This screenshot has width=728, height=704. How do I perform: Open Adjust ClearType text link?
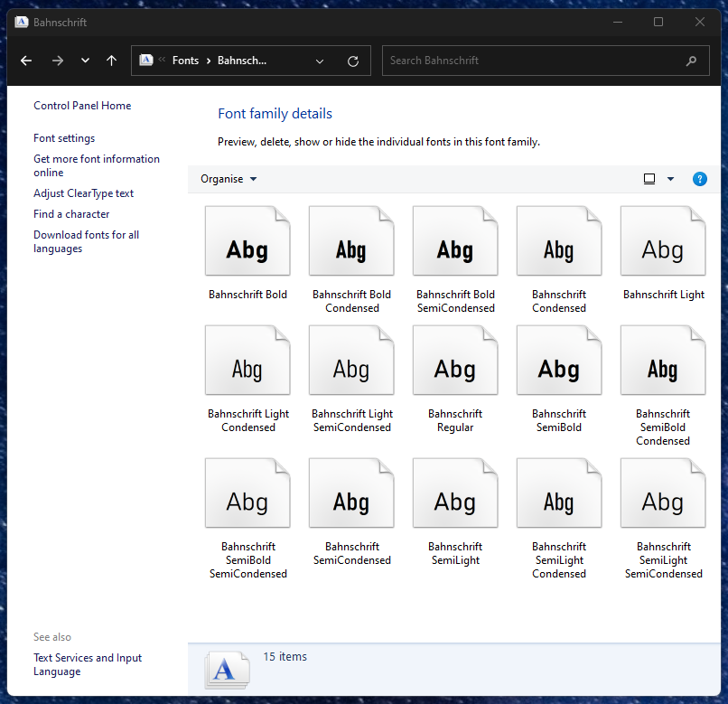tap(83, 193)
